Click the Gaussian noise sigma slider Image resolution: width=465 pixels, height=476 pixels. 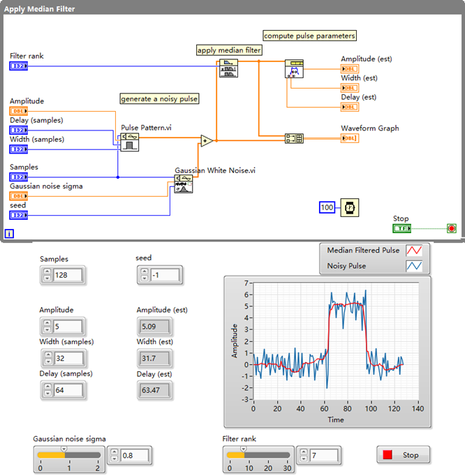(68, 454)
